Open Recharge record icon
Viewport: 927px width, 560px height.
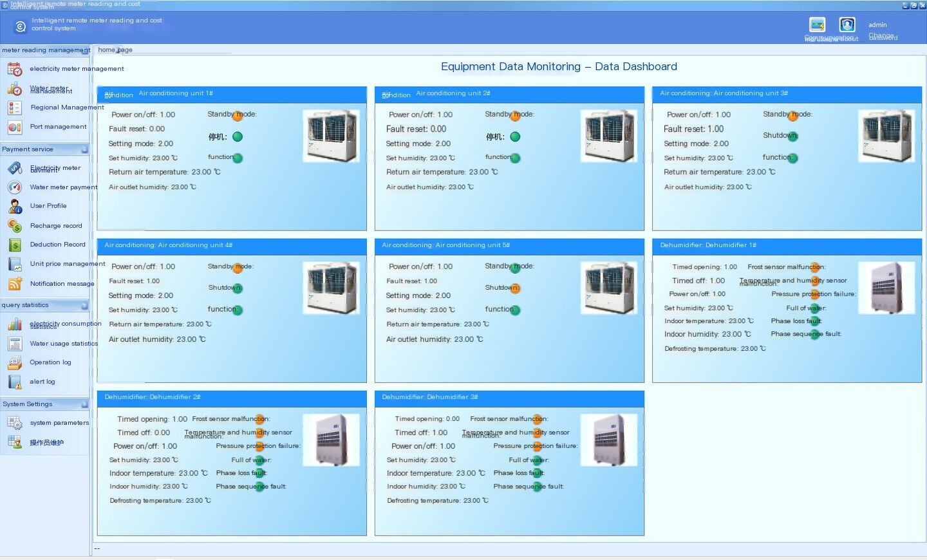15,226
